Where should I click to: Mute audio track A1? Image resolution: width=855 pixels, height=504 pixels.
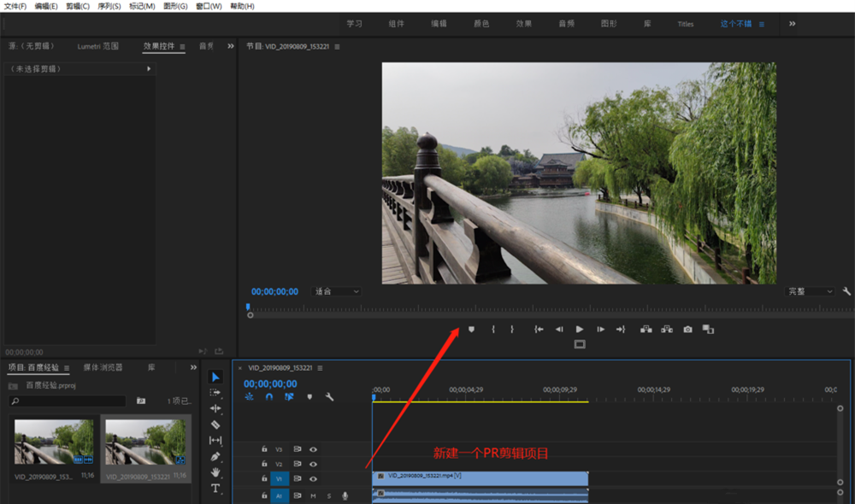click(313, 495)
